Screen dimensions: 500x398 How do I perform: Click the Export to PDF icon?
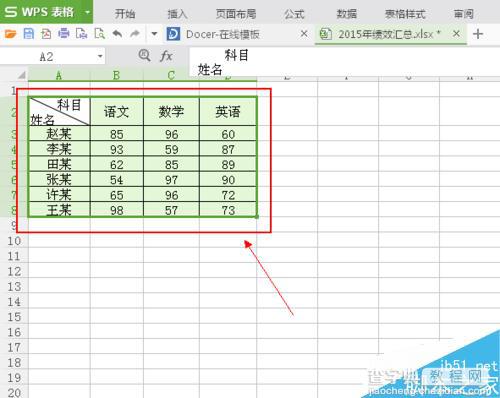46,34
